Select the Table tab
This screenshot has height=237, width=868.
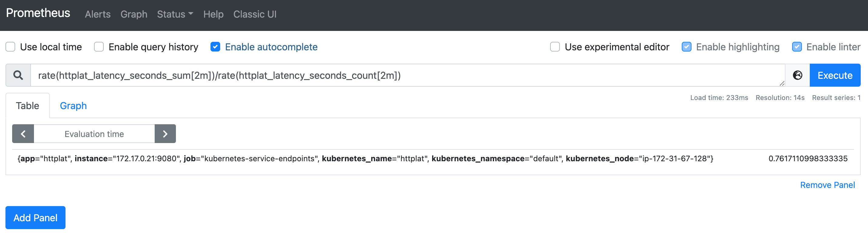(28, 106)
